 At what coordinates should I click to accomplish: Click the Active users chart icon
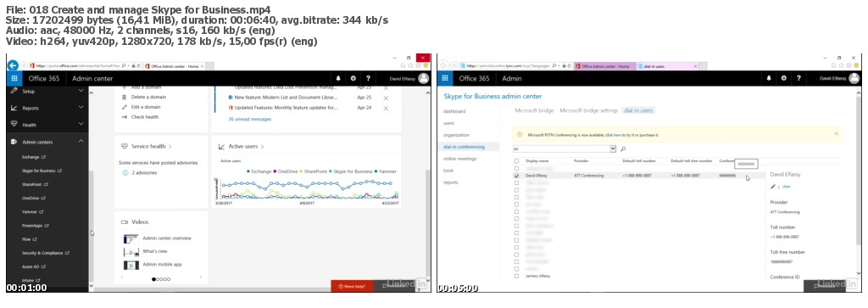click(221, 146)
